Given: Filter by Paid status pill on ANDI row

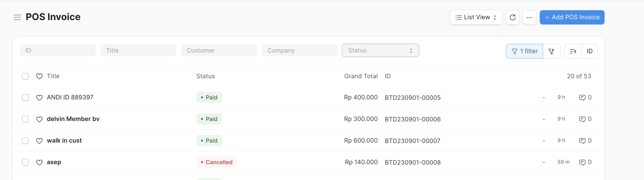Looking at the screenshot, I should click(x=209, y=97).
